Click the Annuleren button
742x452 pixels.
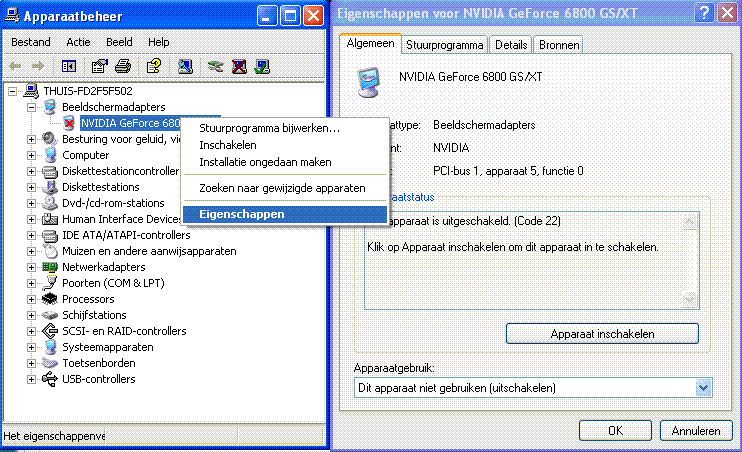coord(695,431)
